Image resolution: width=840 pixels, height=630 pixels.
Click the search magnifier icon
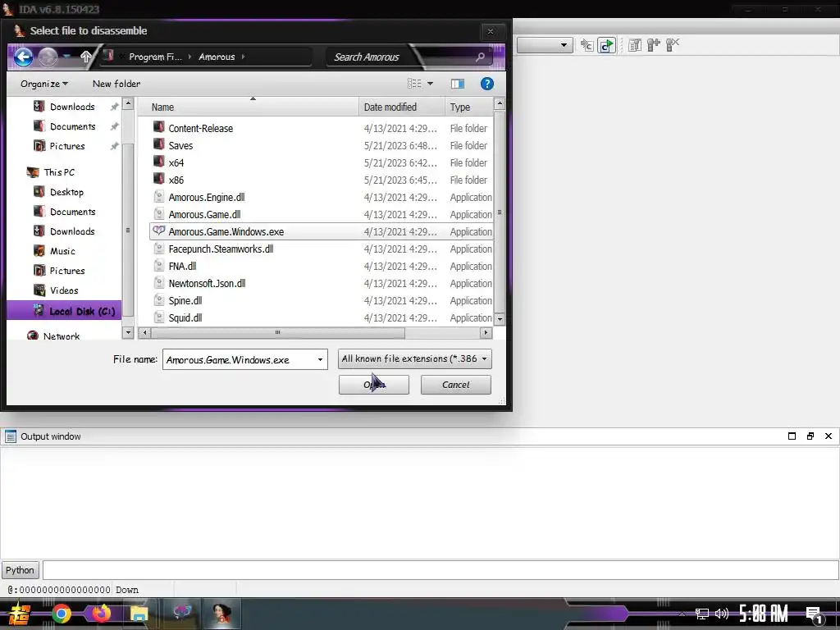click(x=480, y=57)
